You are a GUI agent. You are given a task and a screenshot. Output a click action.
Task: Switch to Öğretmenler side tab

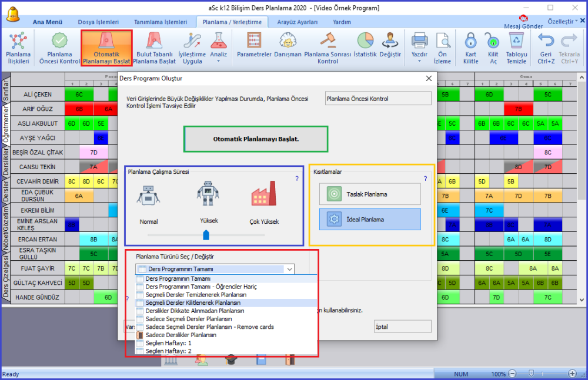pyautogui.click(x=6, y=125)
